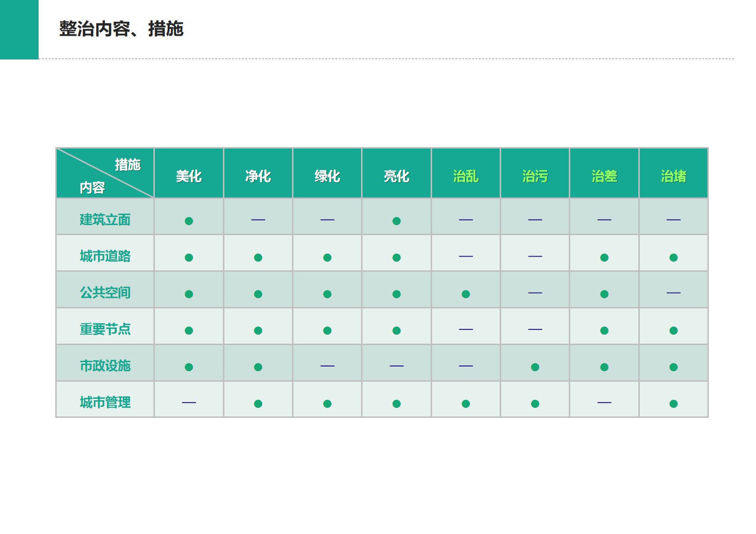The height and width of the screenshot is (534, 756).
Task: Click the green dot for 建筑立面 under 亮化
Action: [396, 221]
